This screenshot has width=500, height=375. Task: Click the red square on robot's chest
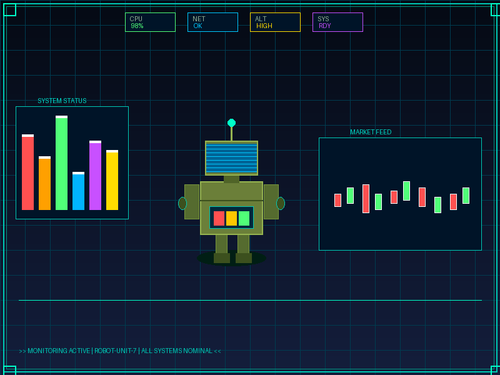[x=219, y=218]
